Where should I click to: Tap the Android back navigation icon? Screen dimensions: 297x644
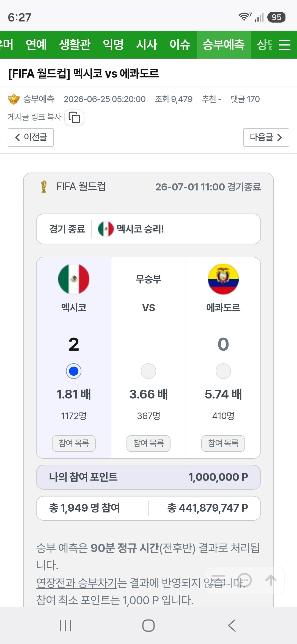coord(232,625)
